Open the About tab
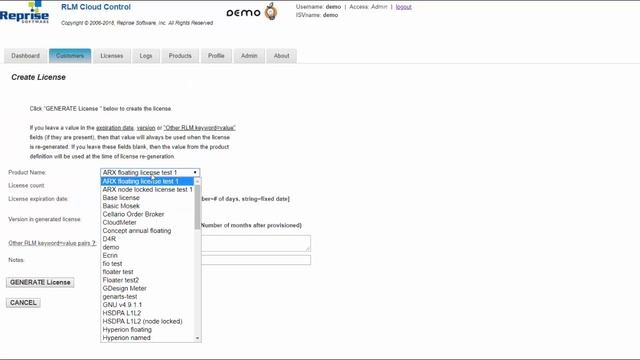The height and width of the screenshot is (360, 640). pos(282,56)
